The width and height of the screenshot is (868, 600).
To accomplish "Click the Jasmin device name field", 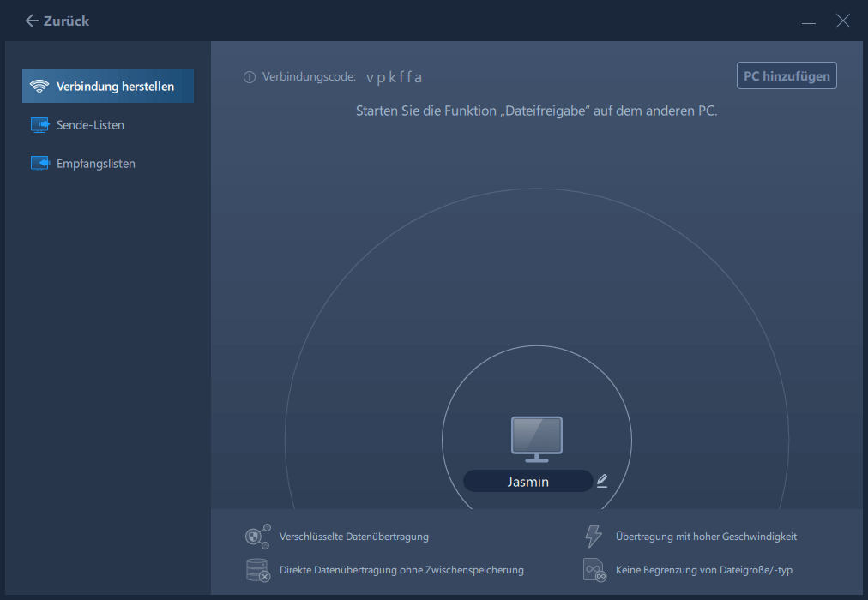I will (x=527, y=482).
